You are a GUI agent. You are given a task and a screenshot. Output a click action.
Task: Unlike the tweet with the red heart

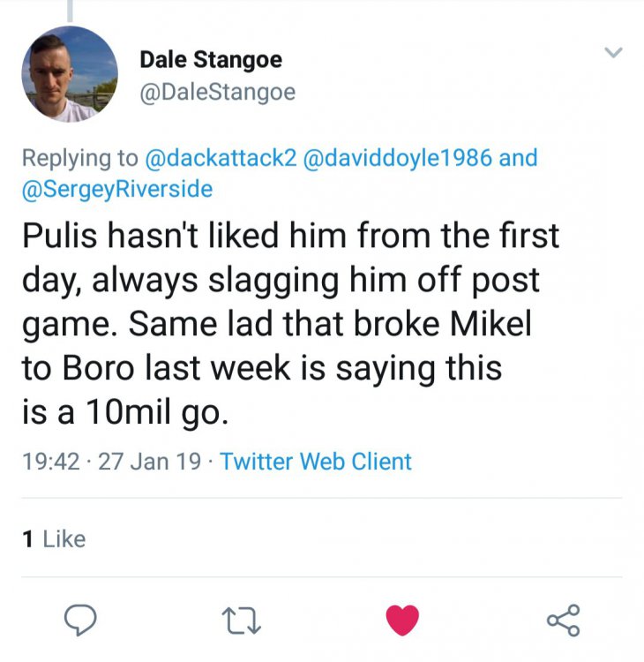402,620
